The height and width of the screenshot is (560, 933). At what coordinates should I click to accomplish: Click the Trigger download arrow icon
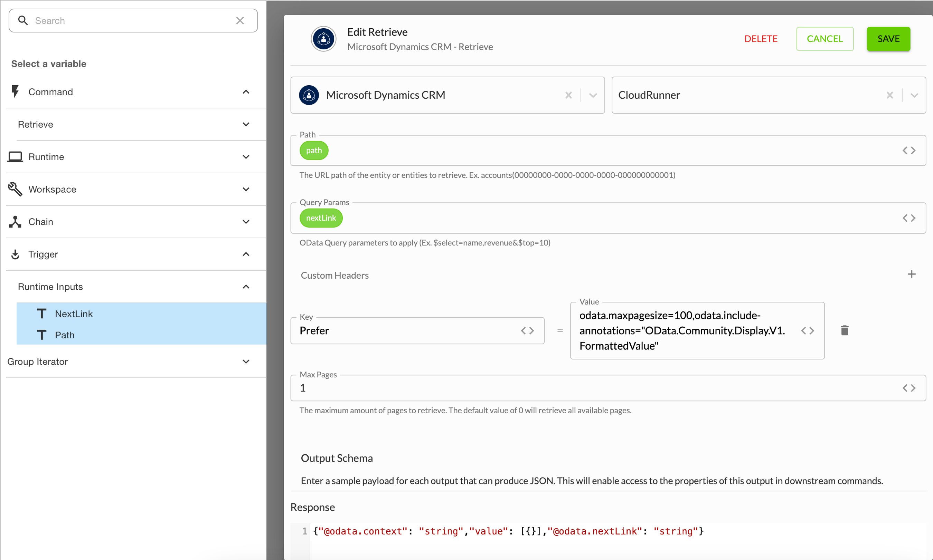[x=15, y=254]
